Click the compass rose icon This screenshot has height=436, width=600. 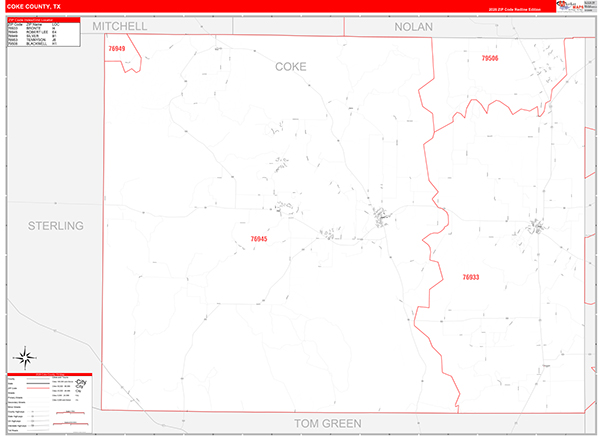point(25,358)
